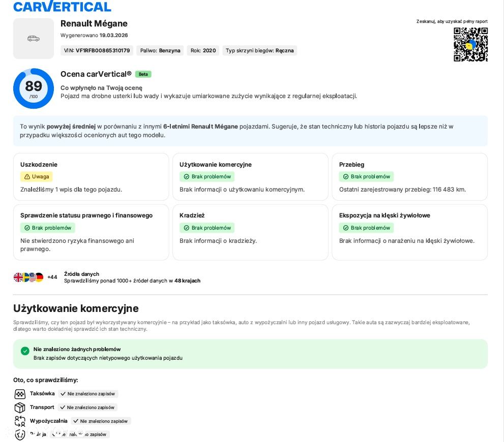Click Zeskanuj, aby uzyskać pełny raport text

pyautogui.click(x=452, y=21)
